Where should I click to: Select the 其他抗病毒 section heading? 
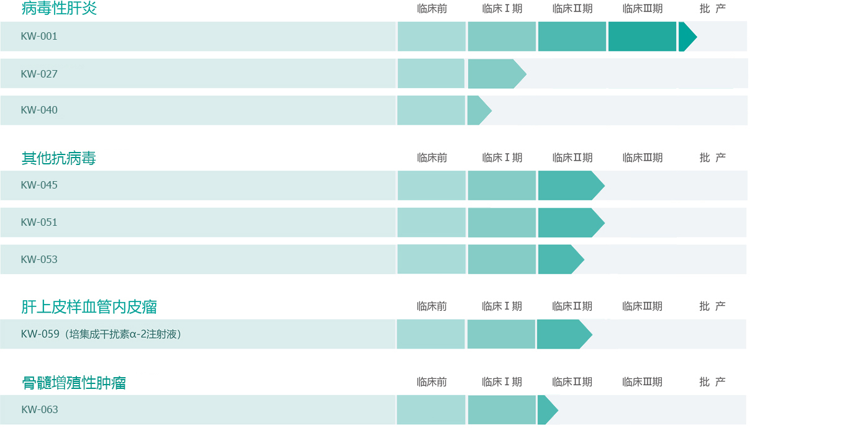click(59, 158)
